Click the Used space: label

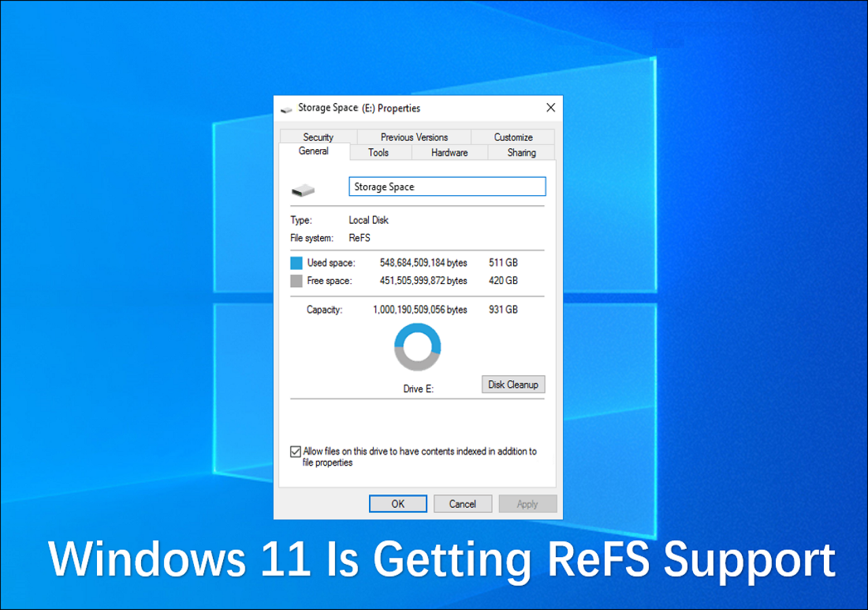tap(331, 262)
